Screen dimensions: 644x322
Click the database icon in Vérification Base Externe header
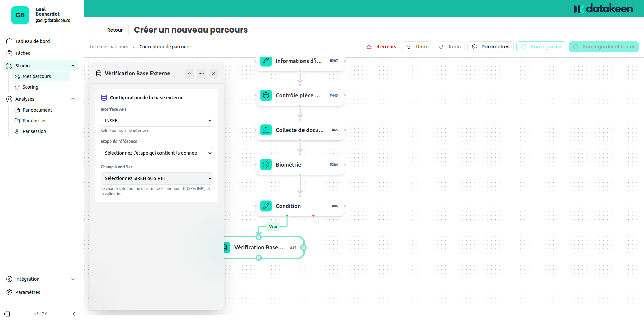(98, 73)
